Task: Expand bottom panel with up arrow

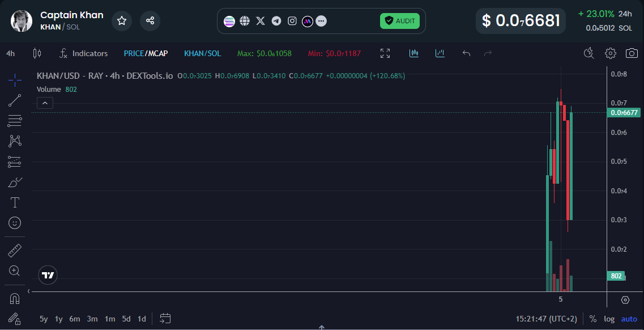Action: click(x=322, y=328)
